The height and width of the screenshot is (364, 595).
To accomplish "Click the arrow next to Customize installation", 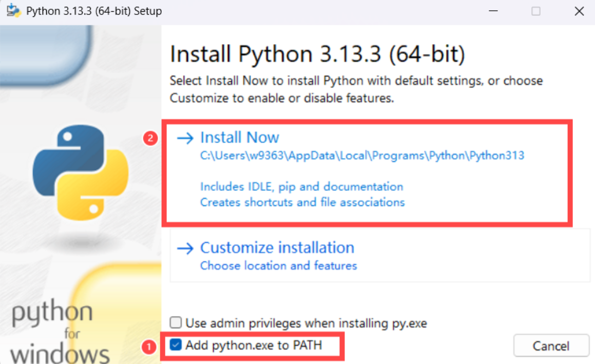I will [184, 247].
